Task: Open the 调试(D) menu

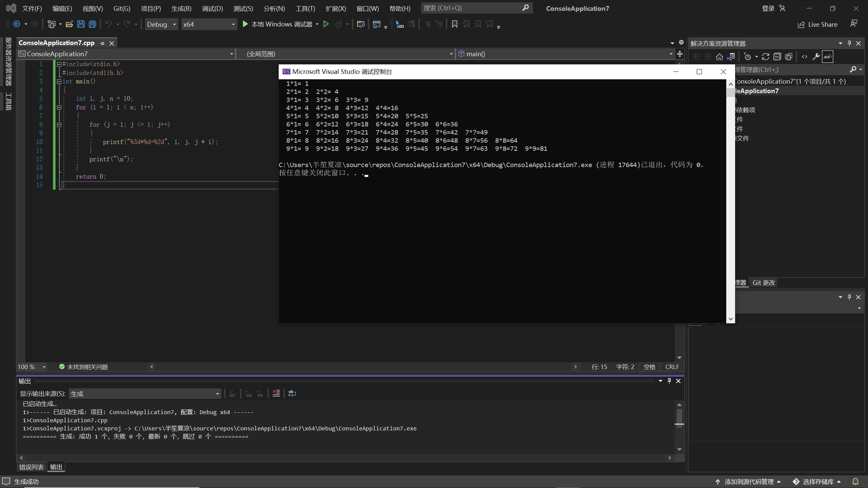Action: pyautogui.click(x=212, y=8)
